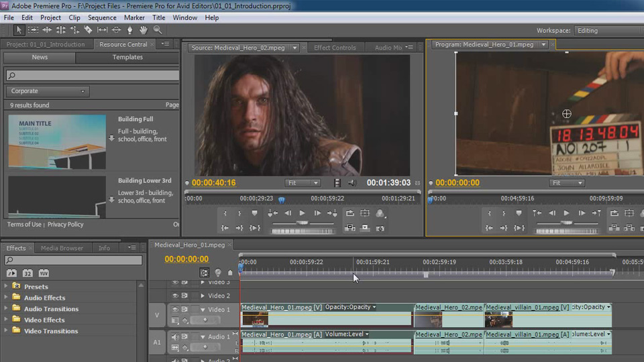Viewport: 644px width, 362px height.
Task: Select the Selection arrow tool
Action: [19, 30]
